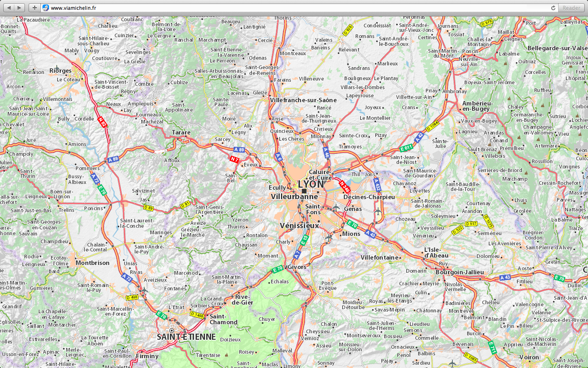Click the Ecully label
The height and width of the screenshot is (368, 588).
coord(277,188)
